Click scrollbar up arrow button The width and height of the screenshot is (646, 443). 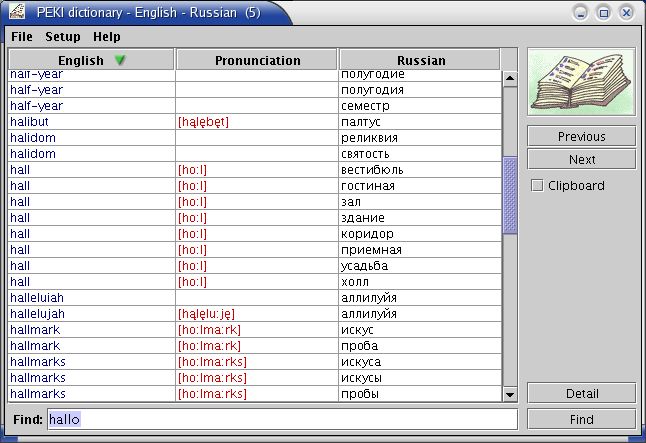[x=510, y=78]
